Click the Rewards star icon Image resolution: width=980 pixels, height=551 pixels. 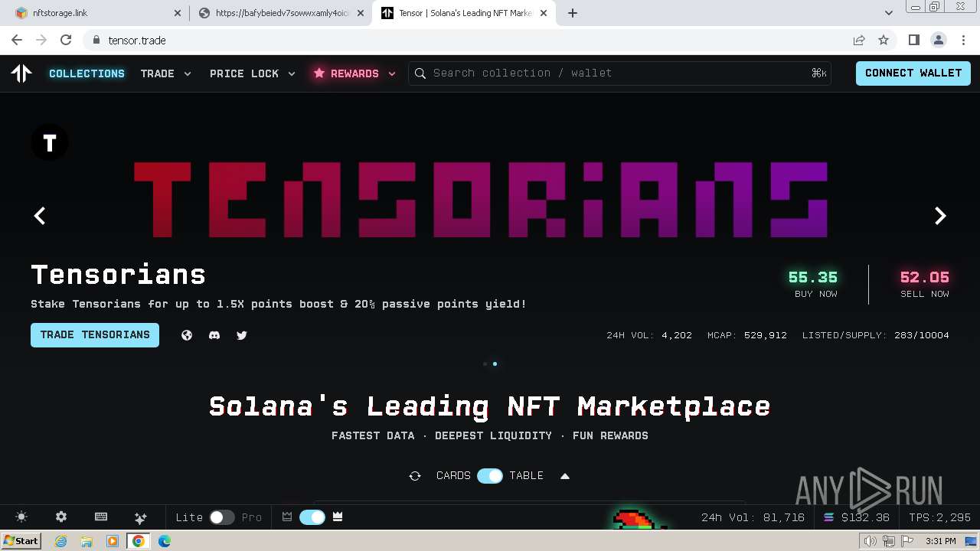pos(319,73)
